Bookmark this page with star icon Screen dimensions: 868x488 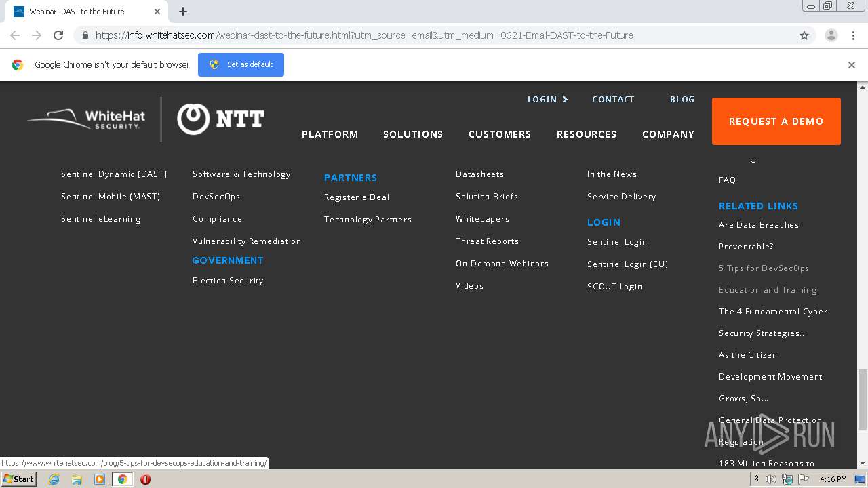804,35
